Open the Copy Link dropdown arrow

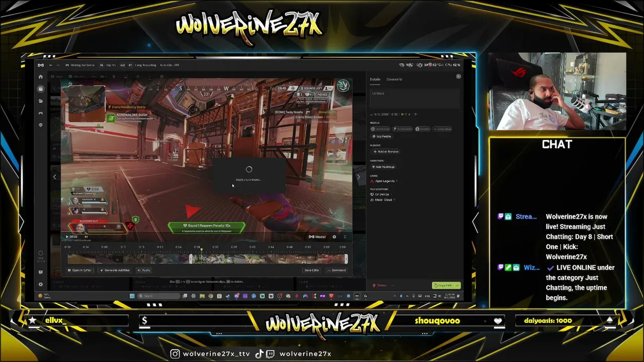457,285
